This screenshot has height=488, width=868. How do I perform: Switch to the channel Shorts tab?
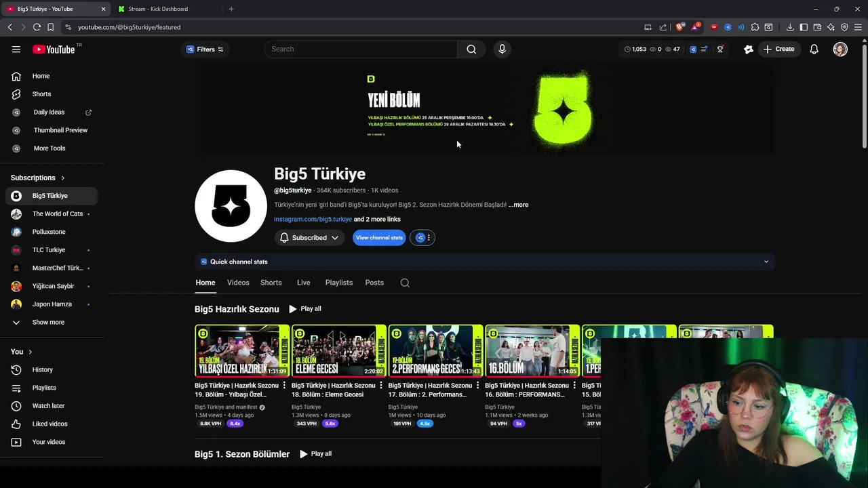[271, 283]
